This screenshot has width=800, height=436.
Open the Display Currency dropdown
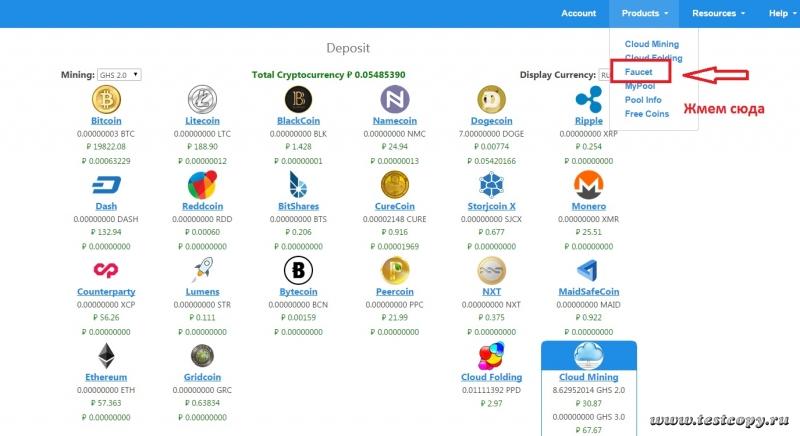[604, 75]
